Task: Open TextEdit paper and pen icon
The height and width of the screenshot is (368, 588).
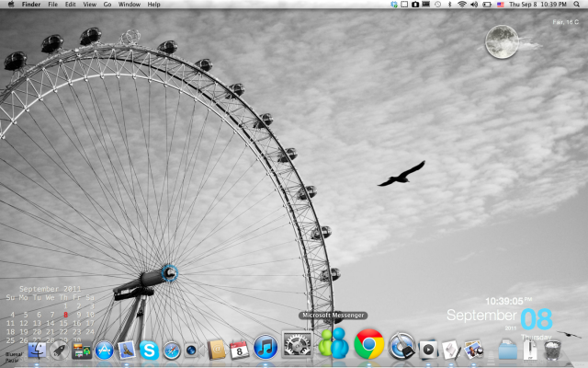Action: (x=451, y=350)
